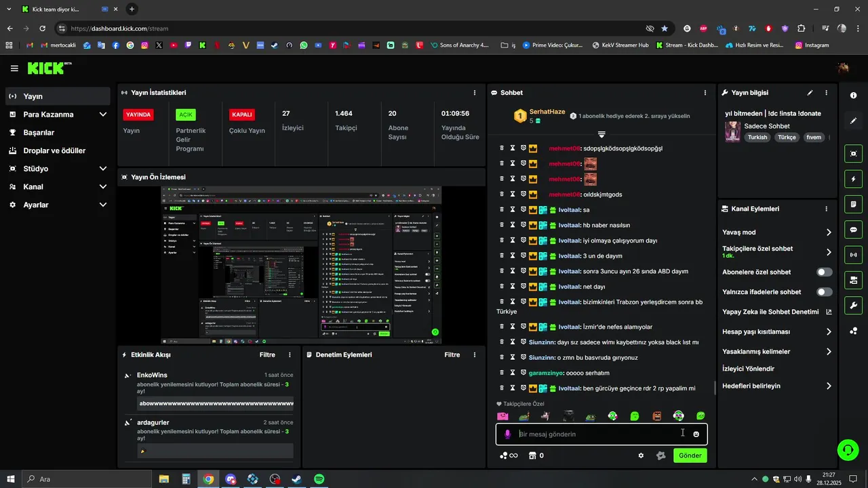
Task: Launch Steam from the Windows taskbar
Action: tap(296, 479)
